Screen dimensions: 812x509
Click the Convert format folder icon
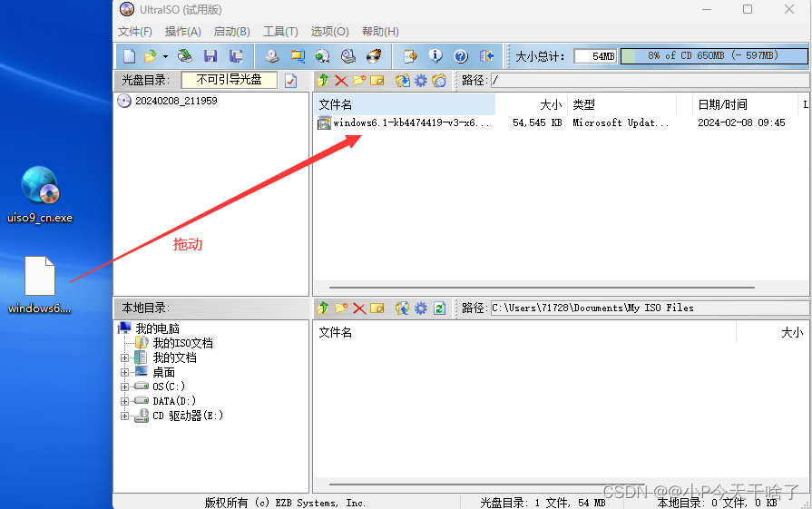[x=298, y=56]
